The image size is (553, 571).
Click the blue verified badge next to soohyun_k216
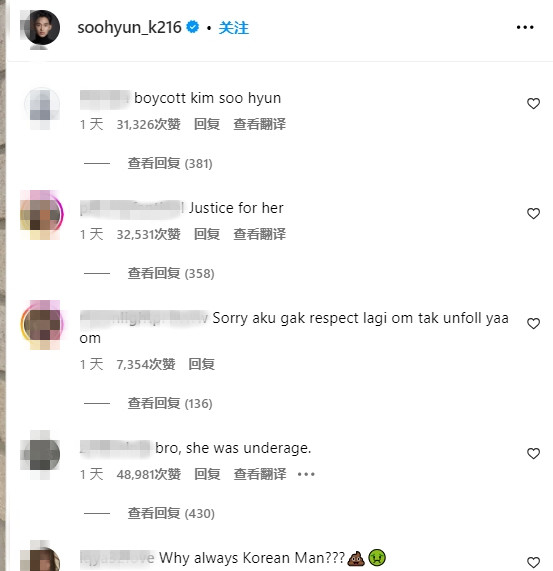(193, 27)
